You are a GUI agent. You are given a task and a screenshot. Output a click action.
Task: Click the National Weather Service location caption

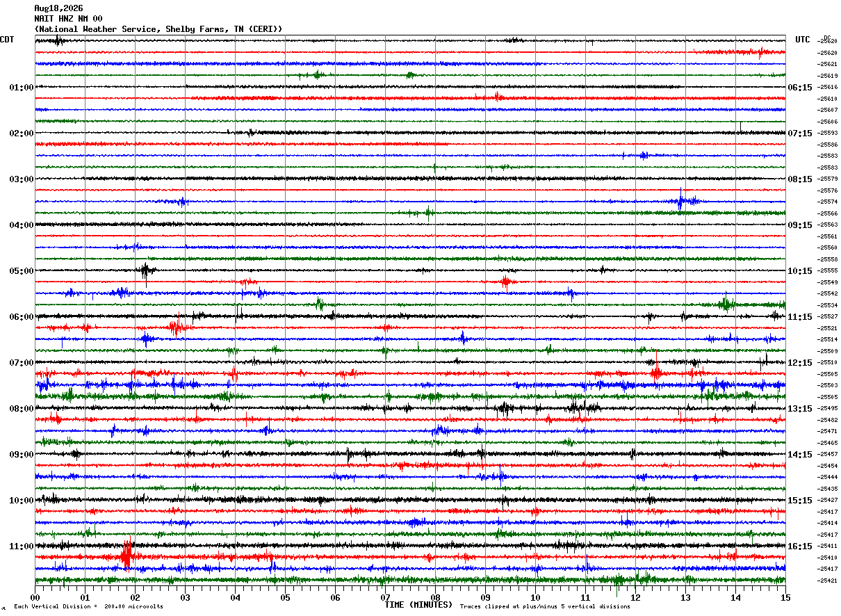(x=158, y=29)
